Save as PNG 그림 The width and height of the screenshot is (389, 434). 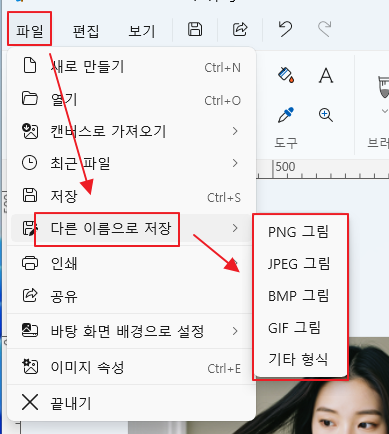299,232
